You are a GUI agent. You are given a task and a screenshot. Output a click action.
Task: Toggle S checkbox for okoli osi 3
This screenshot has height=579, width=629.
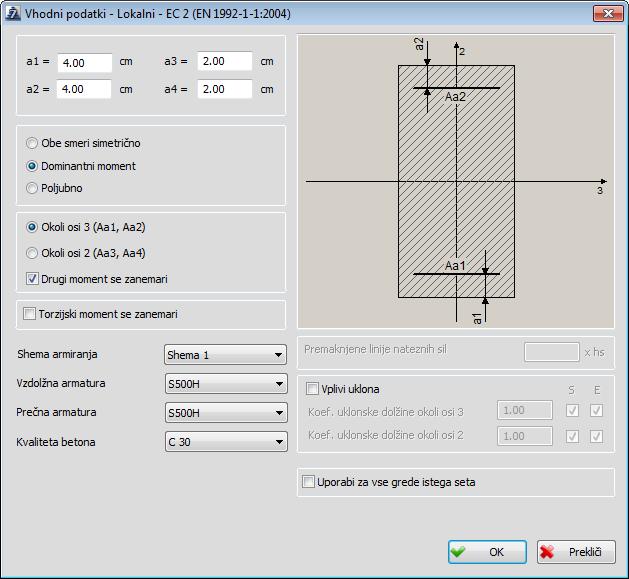point(572,410)
